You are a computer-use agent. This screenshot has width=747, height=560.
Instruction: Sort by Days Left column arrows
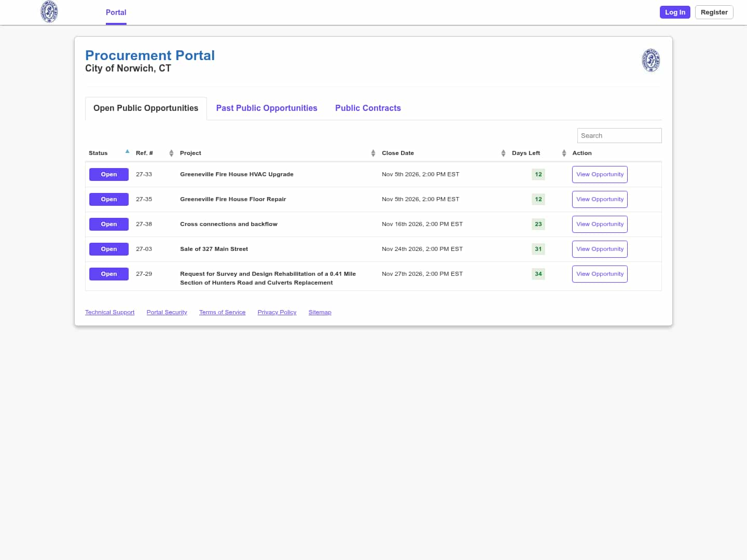coord(564,153)
